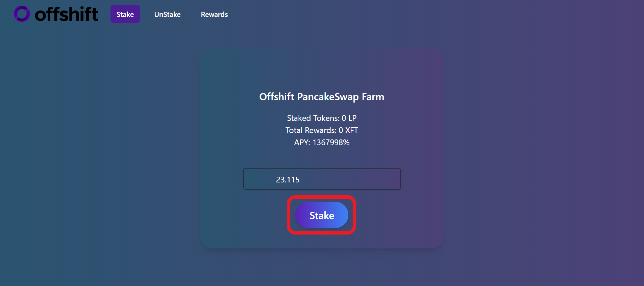Click the 0 XFT rewards amount
Screen dimensions: 644x286
[x=348, y=130]
